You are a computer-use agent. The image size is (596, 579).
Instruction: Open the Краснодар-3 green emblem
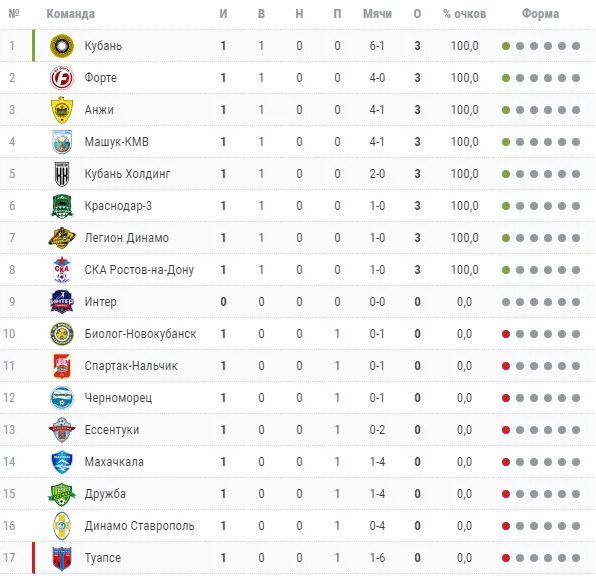62,206
